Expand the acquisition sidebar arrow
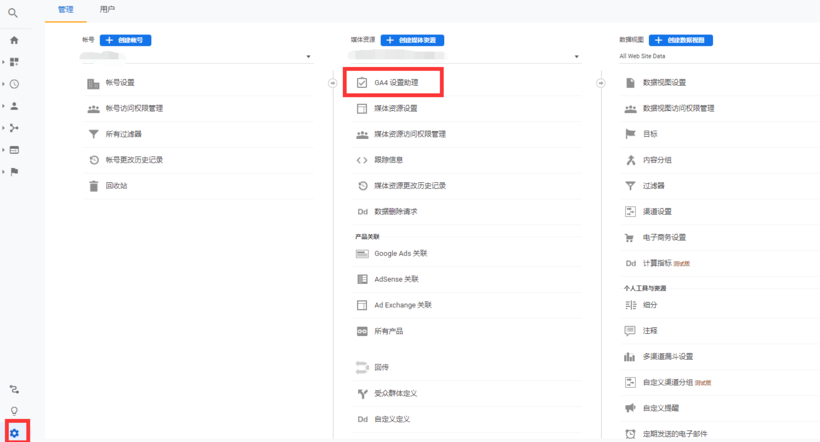Screen dimensions: 820x442 click(x=4, y=128)
